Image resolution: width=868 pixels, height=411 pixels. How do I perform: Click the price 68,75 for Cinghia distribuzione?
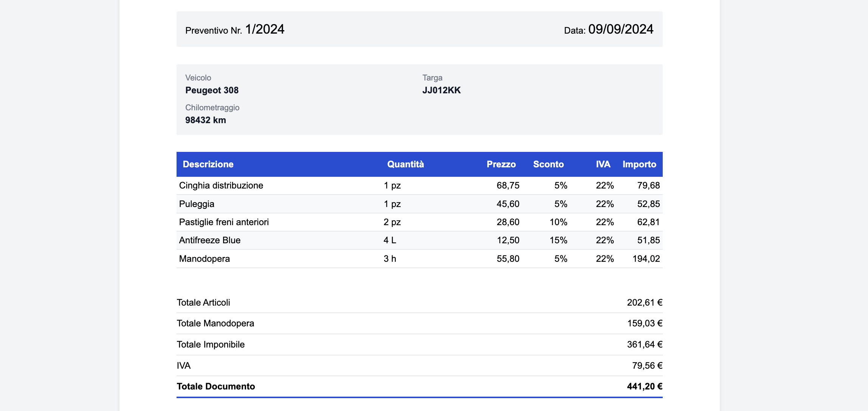[508, 185]
